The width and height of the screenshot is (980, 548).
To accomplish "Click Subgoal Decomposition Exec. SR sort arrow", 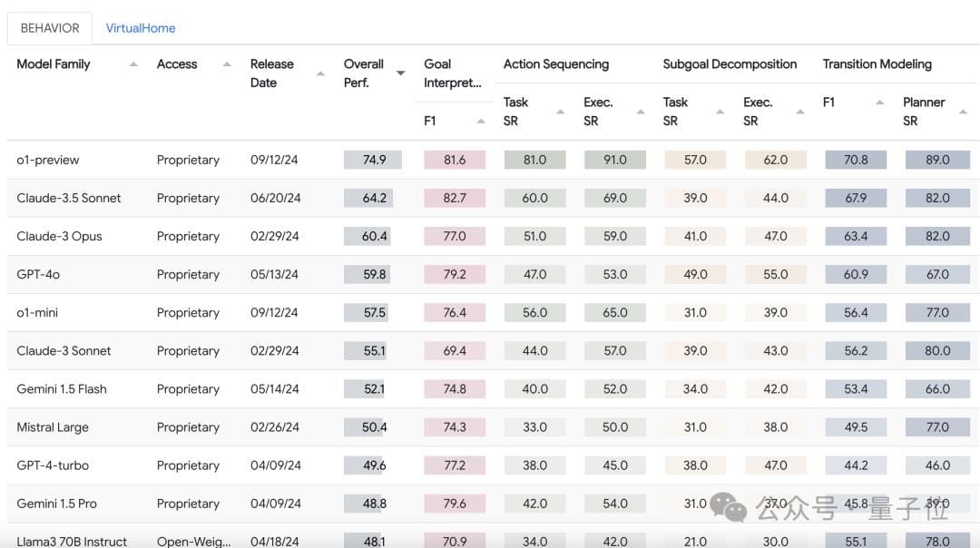I will pos(799,112).
